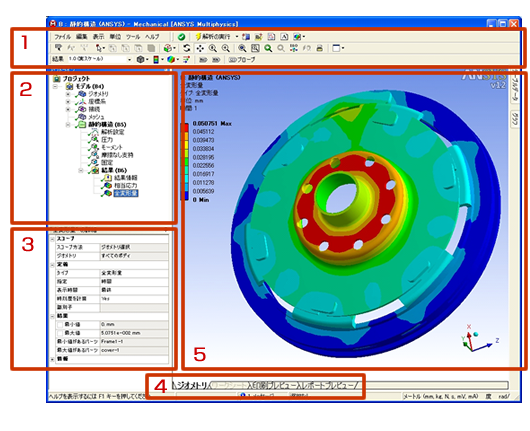Pick the box zoom tool
530x431 pixels.
point(225,48)
